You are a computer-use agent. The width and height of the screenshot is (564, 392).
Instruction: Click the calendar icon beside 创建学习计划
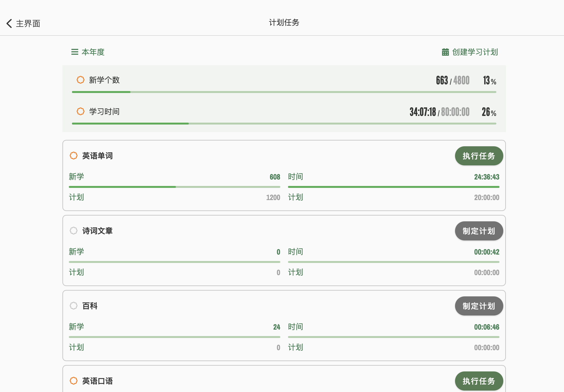[x=445, y=52]
